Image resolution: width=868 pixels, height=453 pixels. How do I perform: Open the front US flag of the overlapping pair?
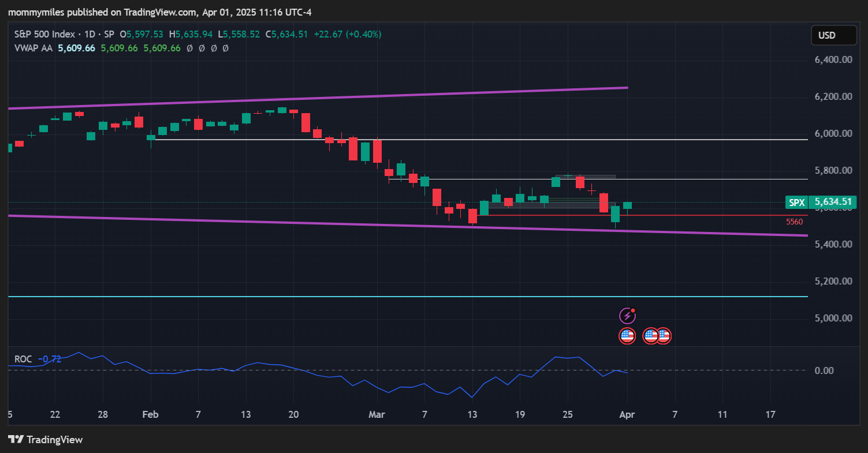(651, 335)
